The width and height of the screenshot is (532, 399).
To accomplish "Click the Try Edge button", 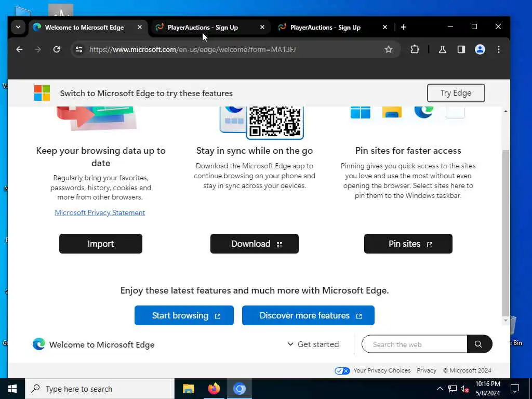I will [456, 93].
